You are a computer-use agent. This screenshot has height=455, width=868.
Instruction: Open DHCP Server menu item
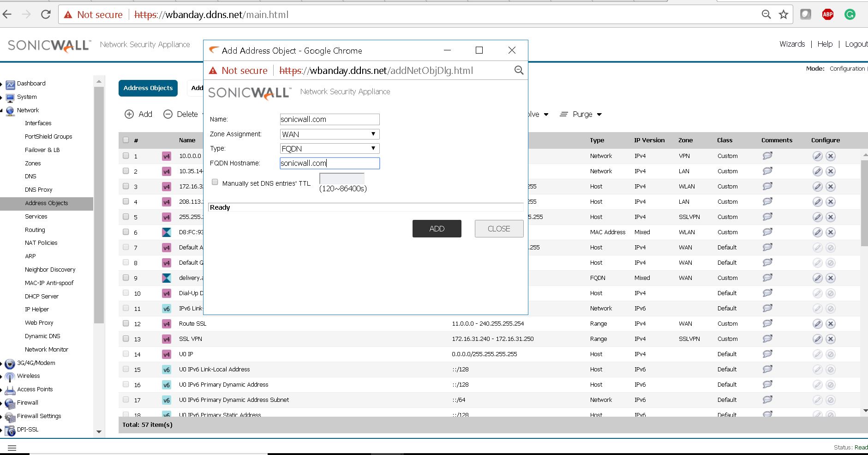42,297
